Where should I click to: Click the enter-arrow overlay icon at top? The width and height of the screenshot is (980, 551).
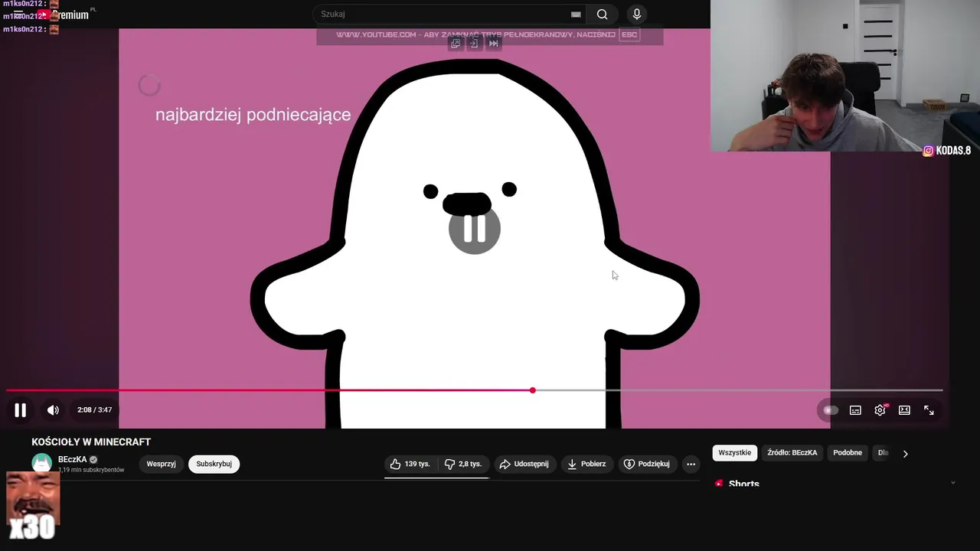click(x=474, y=44)
